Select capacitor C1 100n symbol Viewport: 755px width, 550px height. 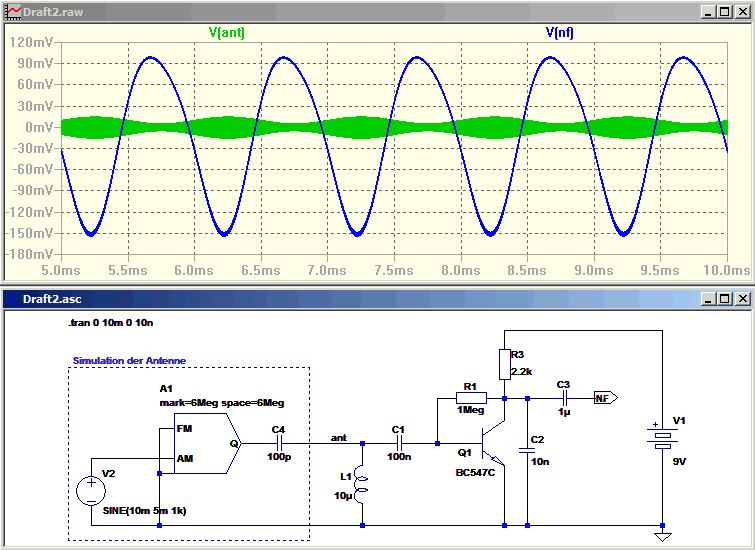[x=399, y=443]
